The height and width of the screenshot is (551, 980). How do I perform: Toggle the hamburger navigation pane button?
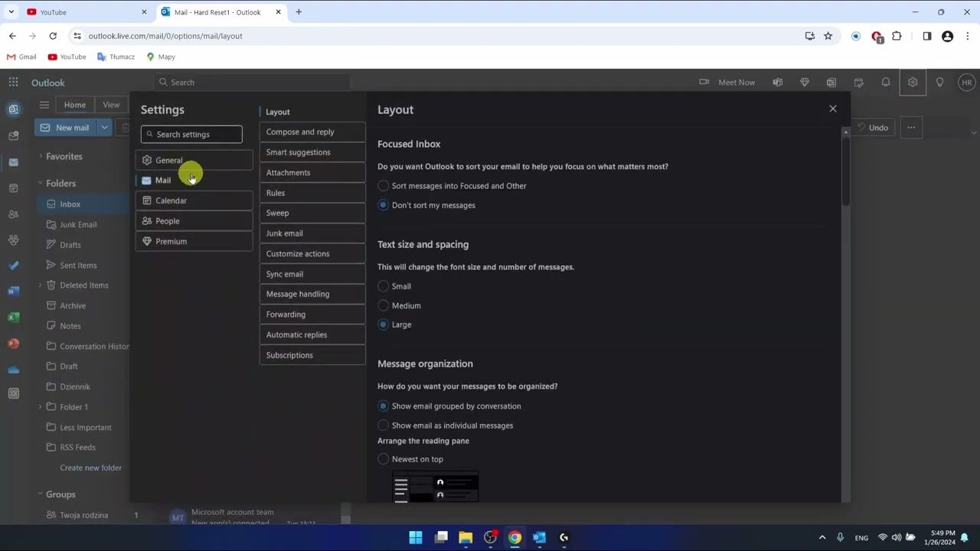tap(44, 105)
